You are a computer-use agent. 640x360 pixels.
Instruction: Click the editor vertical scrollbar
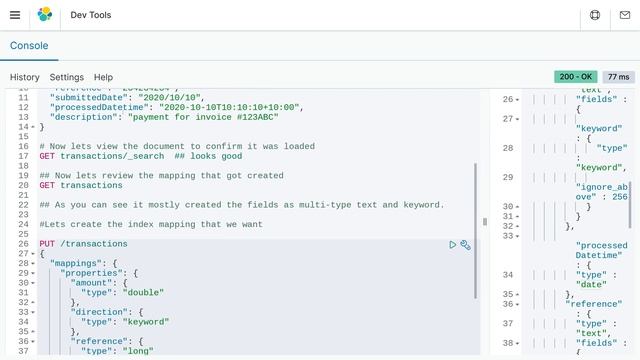pos(475,231)
